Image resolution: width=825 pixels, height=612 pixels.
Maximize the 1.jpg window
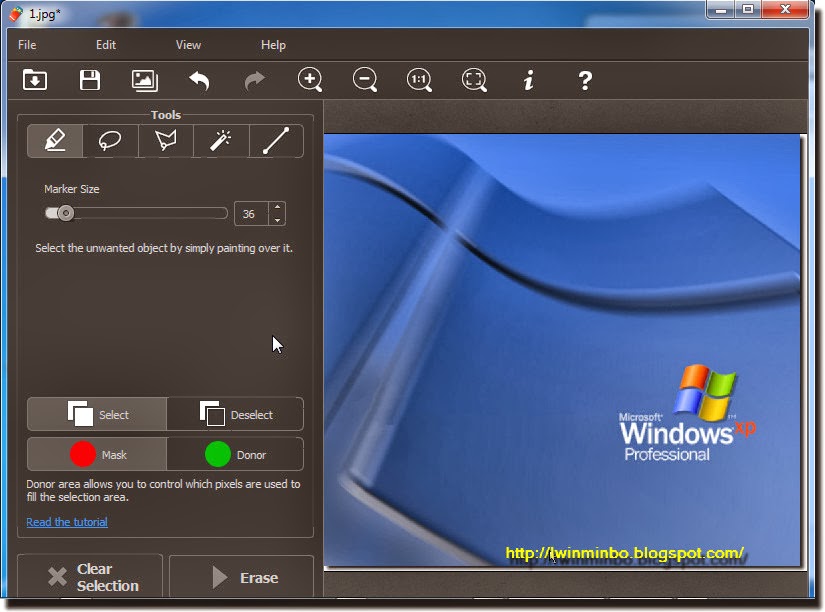pyautogui.click(x=748, y=9)
